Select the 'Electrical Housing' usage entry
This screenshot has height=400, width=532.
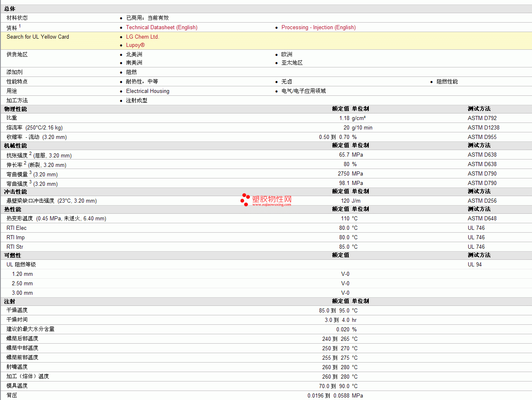pos(148,91)
